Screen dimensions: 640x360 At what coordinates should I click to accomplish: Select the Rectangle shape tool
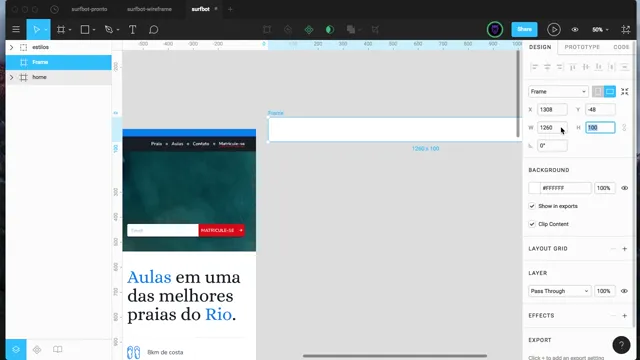pos(84,29)
